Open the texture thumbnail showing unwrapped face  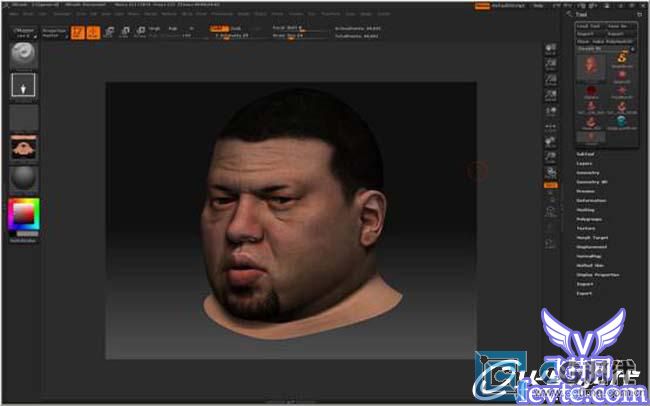pos(24,148)
